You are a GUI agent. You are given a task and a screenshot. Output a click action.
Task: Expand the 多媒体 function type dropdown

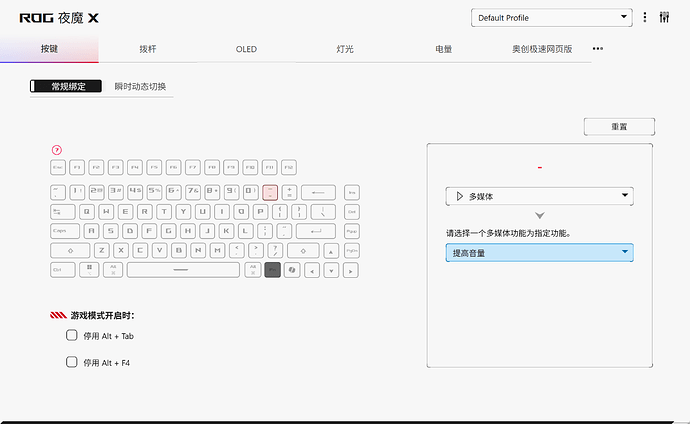coord(540,197)
